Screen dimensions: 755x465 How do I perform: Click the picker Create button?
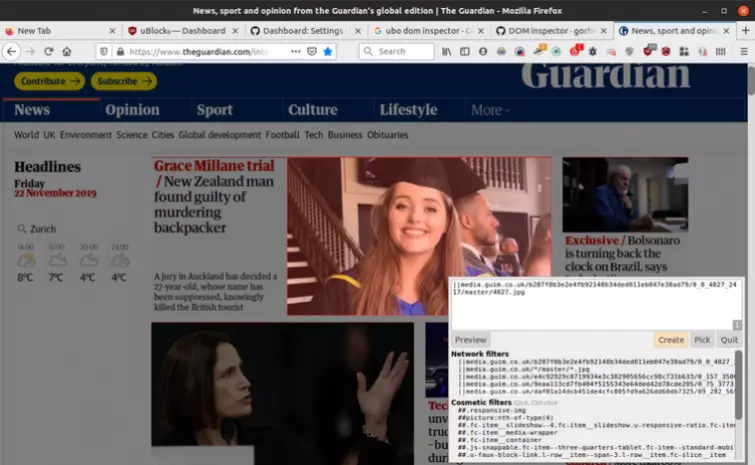pos(671,340)
